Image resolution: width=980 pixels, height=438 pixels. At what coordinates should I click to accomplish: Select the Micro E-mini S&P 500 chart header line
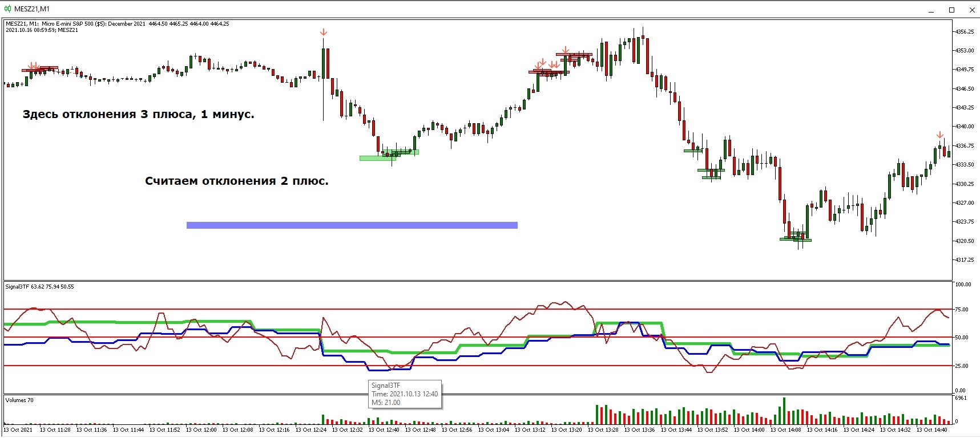(118, 24)
